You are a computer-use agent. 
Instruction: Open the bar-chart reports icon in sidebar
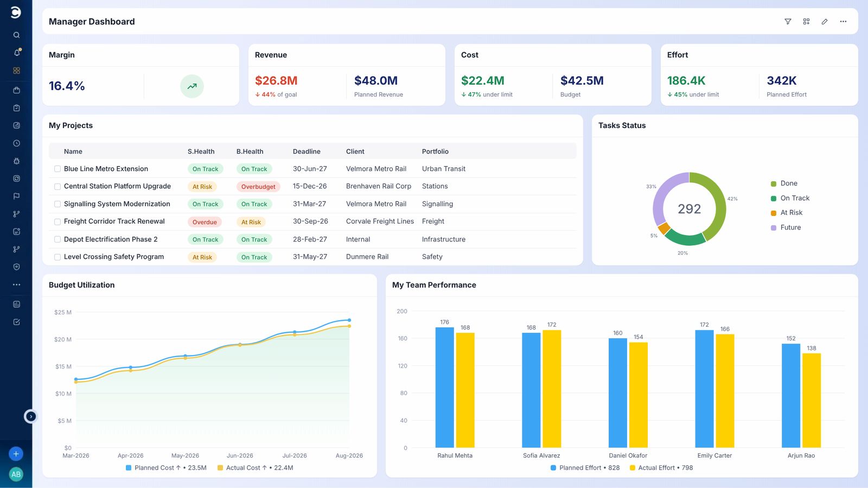click(16, 305)
